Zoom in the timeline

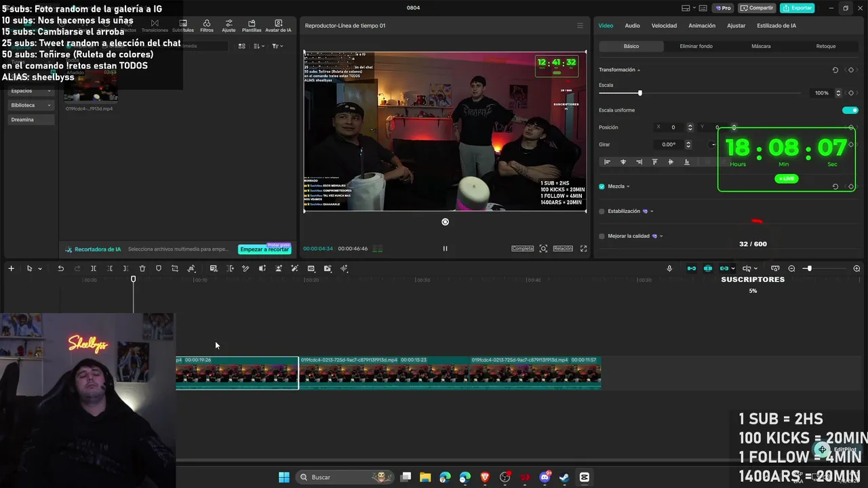[856, 268]
